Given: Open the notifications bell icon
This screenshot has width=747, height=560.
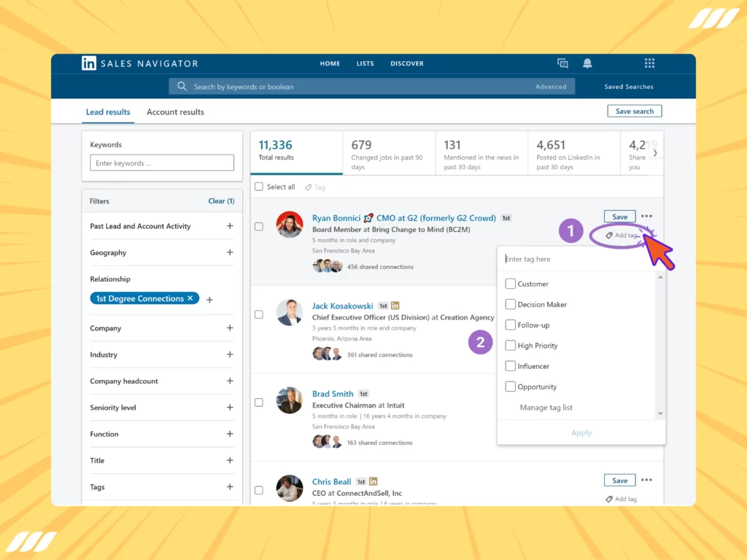Looking at the screenshot, I should 587,63.
